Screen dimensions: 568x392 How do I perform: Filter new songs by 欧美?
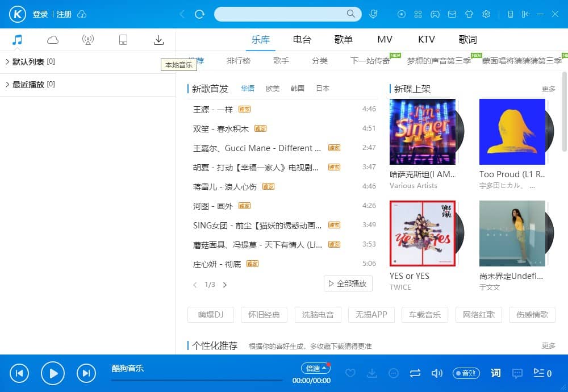(x=273, y=89)
